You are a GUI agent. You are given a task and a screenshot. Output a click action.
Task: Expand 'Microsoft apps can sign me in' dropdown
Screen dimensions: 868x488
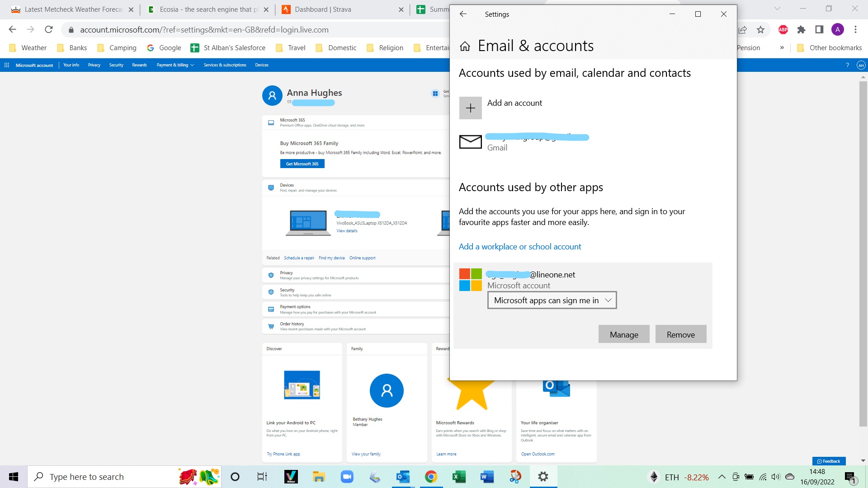click(552, 300)
